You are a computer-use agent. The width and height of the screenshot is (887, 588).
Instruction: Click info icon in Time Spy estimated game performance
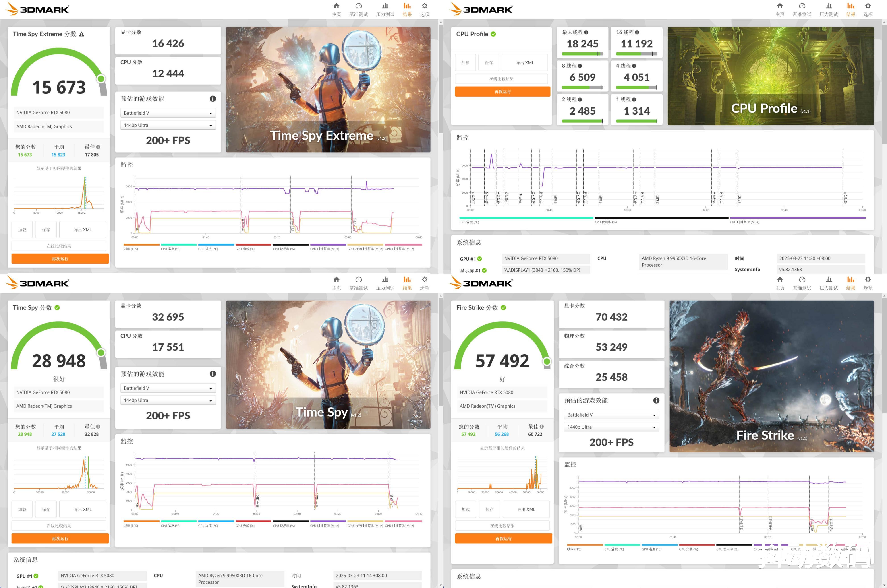pos(213,374)
